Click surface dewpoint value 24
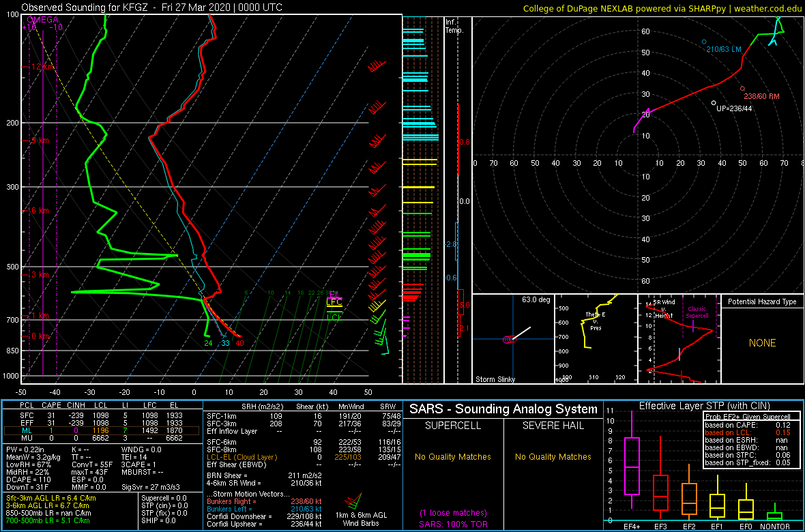This screenshot has height=532, width=805. click(208, 344)
